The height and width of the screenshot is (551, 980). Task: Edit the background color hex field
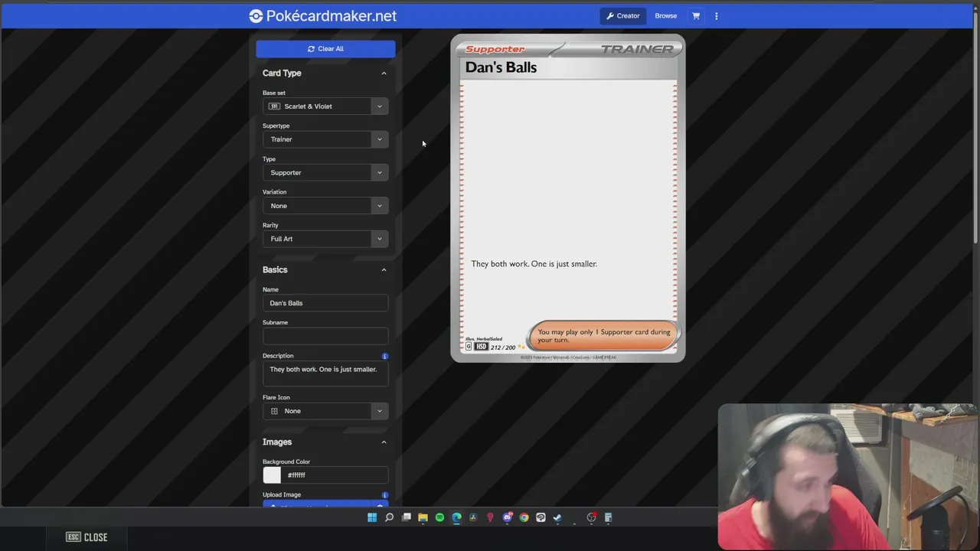click(x=335, y=475)
